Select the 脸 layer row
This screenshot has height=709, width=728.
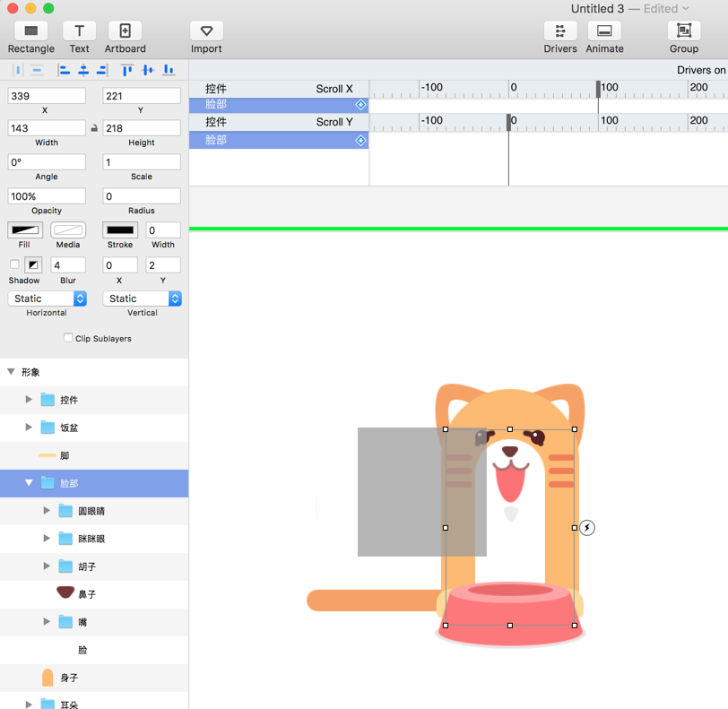[x=94, y=650]
